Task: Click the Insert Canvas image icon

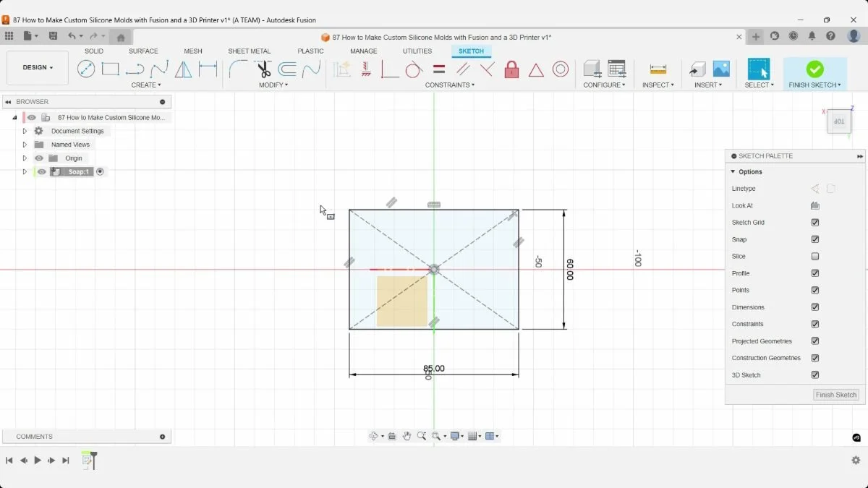Action: (721, 69)
